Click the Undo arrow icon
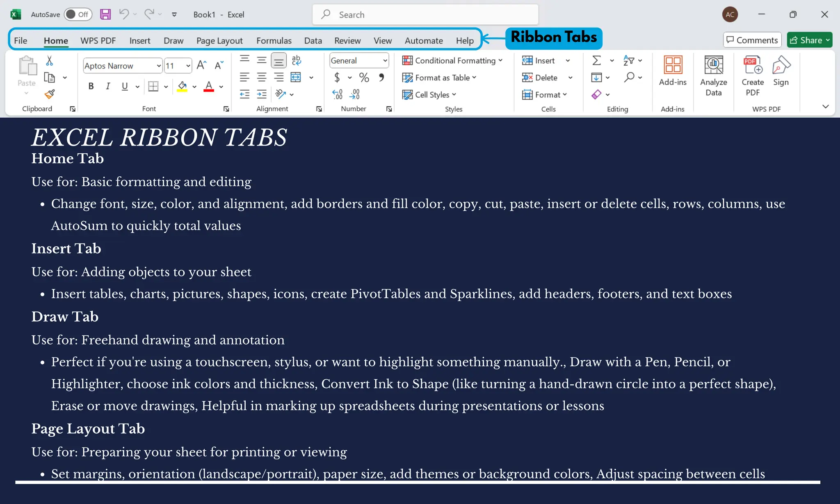The width and height of the screenshot is (840, 504). pyautogui.click(x=124, y=14)
